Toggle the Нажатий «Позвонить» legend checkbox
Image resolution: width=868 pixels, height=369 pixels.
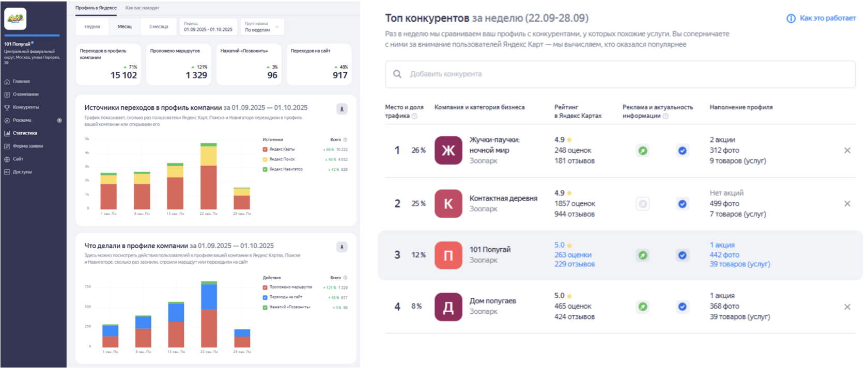point(265,307)
